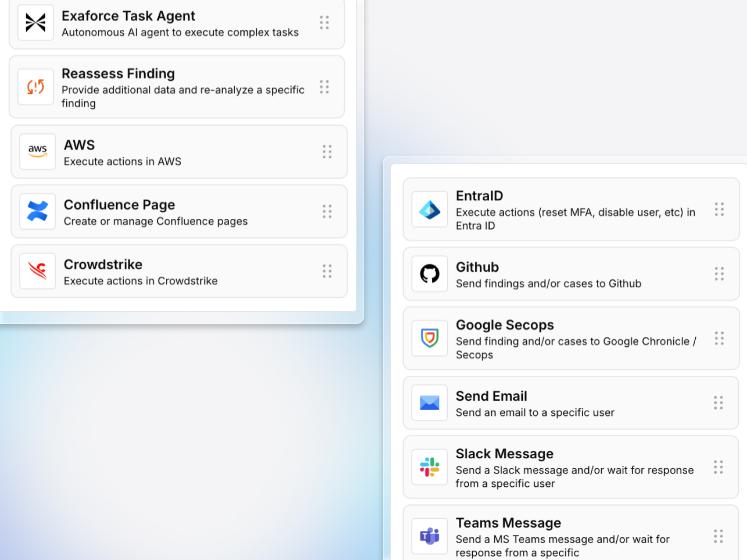
Task: Click 'Send finding and/or cases to Google Chronicle' text
Action: click(576, 348)
